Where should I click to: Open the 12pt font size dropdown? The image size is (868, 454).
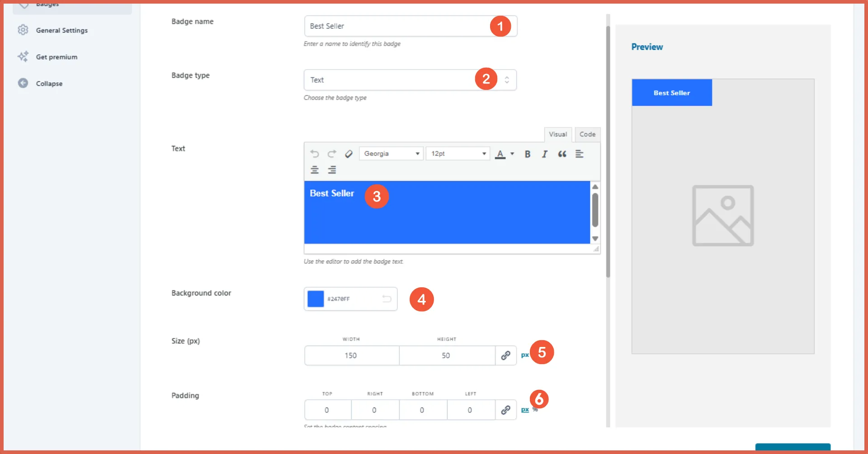(458, 154)
